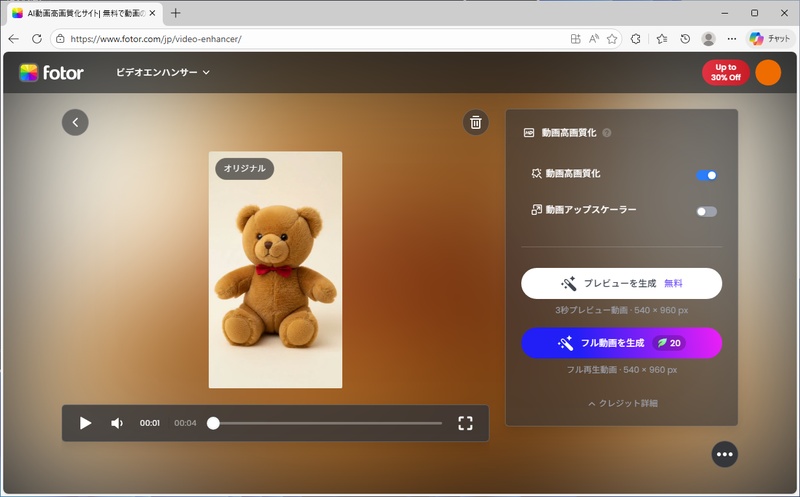
Task: Open the browser apps grid icon
Action: coord(576,39)
